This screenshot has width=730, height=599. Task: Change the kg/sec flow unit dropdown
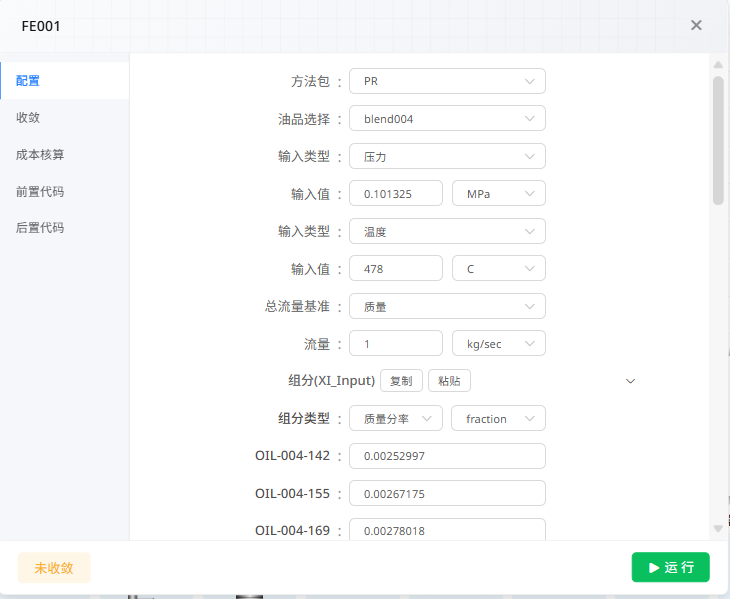[x=499, y=343]
